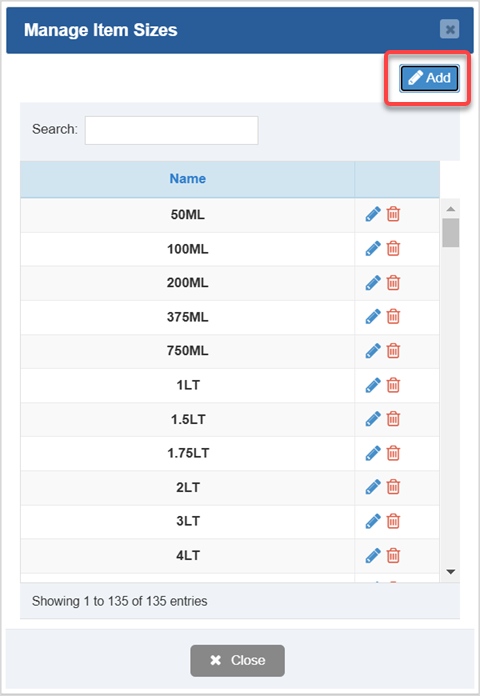480x696 pixels.
Task: Close the Manage Item Sizes dialog via X
Action: coord(449,29)
